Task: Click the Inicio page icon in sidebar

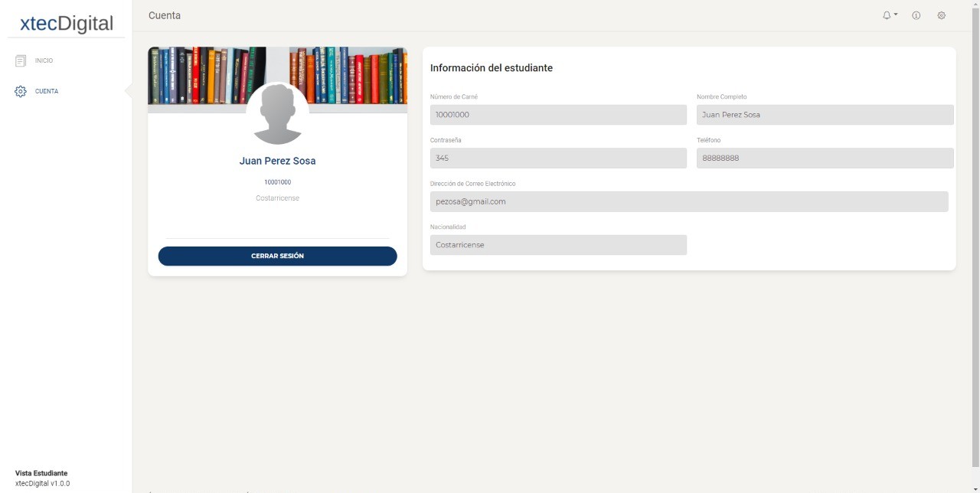Action: (21, 60)
